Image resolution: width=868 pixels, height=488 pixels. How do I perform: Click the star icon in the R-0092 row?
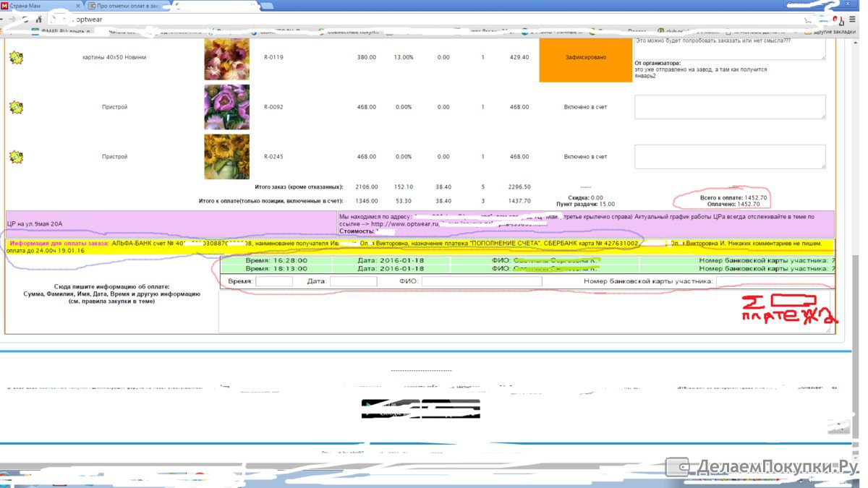(16, 107)
